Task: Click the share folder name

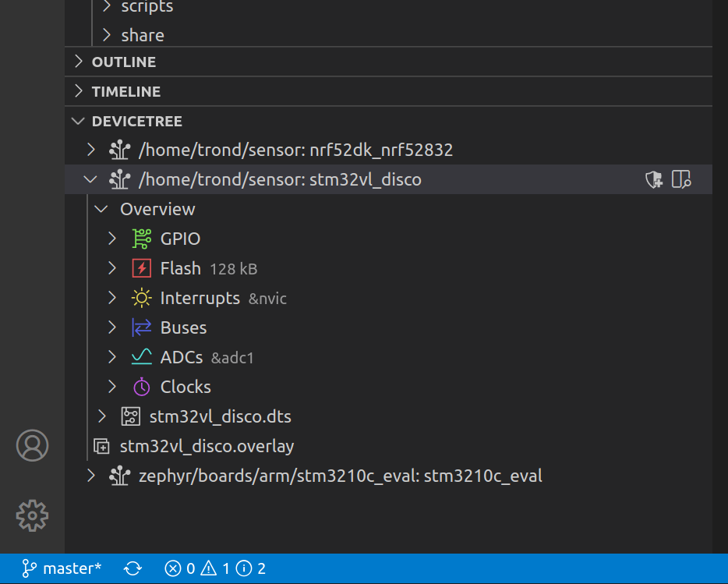Action: click(x=143, y=35)
